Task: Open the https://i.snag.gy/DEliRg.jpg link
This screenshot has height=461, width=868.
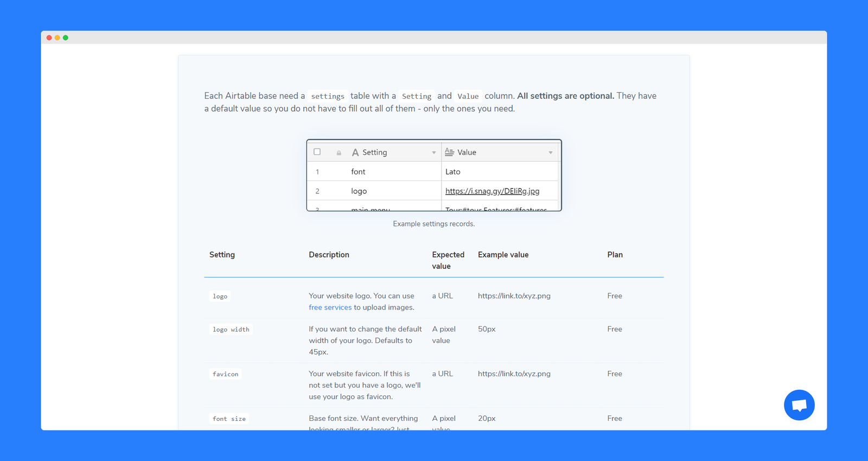Action: 493,191
